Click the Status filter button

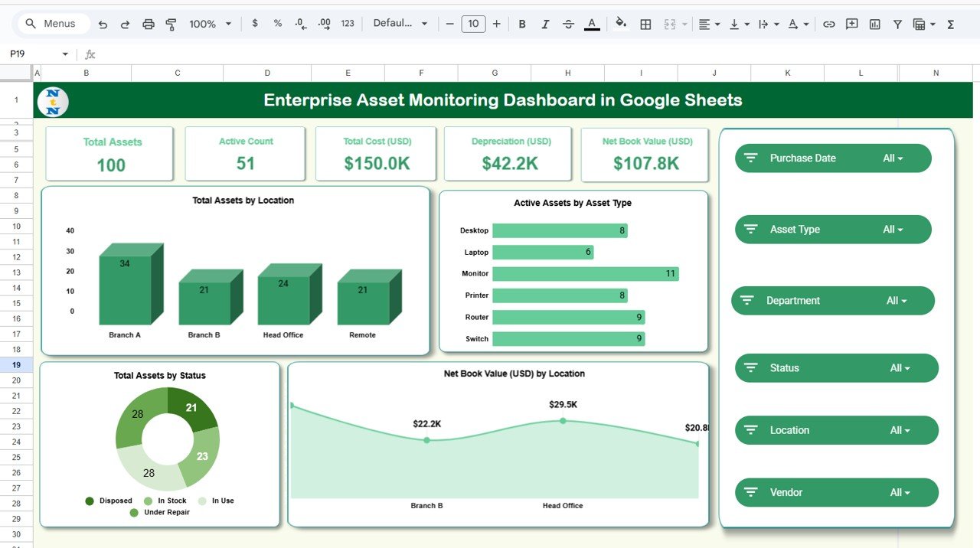point(836,367)
